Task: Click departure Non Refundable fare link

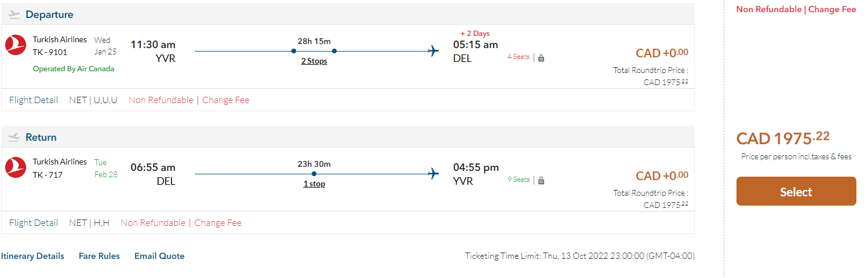Action: point(161,100)
